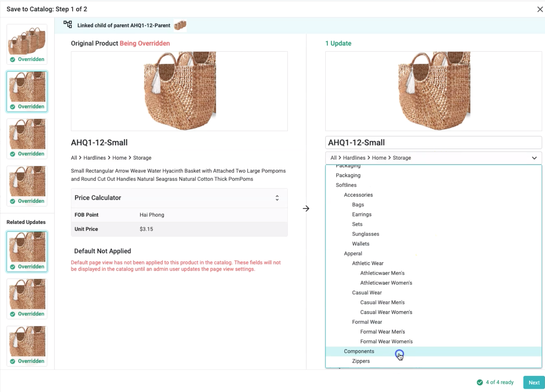
Task: Select the Softlines top-level category
Action: pyautogui.click(x=346, y=185)
